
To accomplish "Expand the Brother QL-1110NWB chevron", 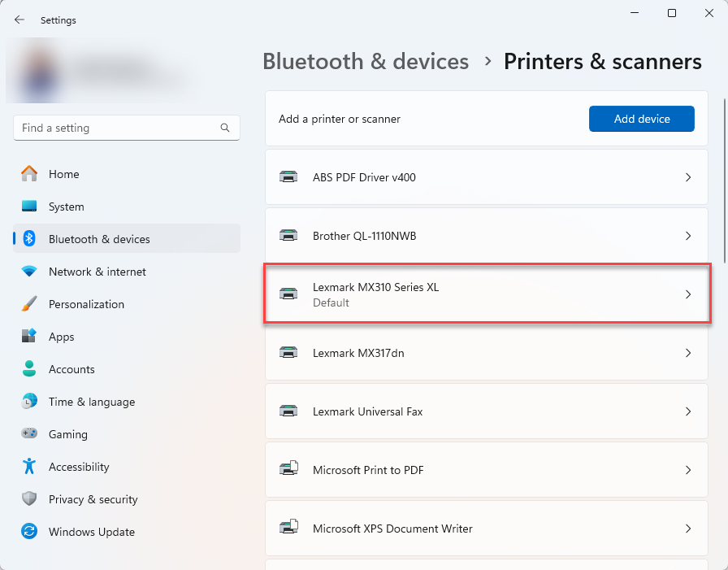I will click(687, 236).
